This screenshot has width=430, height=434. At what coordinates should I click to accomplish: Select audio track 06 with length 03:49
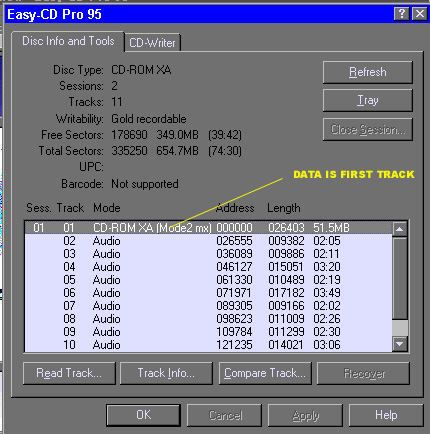tap(208, 293)
